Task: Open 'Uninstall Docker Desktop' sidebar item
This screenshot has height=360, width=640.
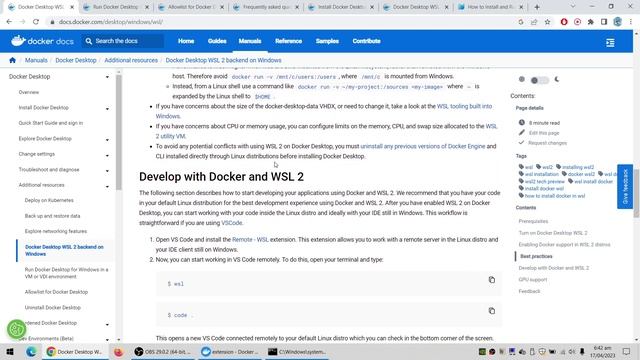Action: tap(53, 307)
